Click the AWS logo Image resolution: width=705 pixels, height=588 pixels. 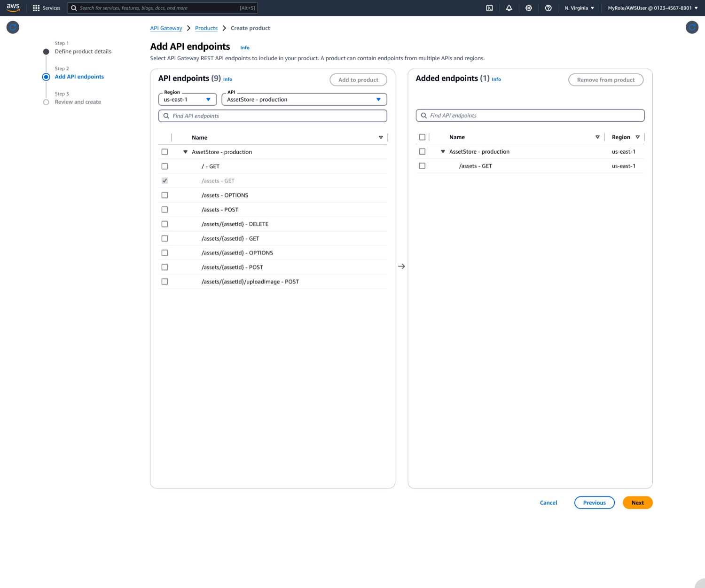point(13,8)
